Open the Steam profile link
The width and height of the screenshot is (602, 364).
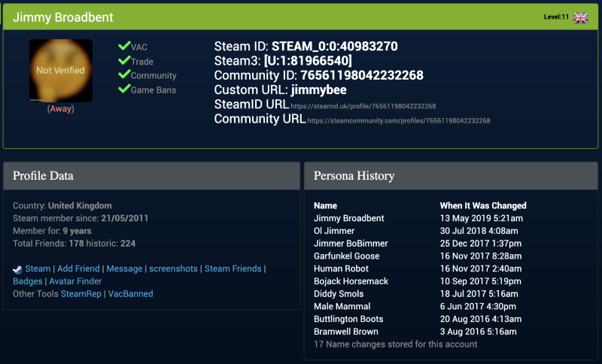[38, 268]
